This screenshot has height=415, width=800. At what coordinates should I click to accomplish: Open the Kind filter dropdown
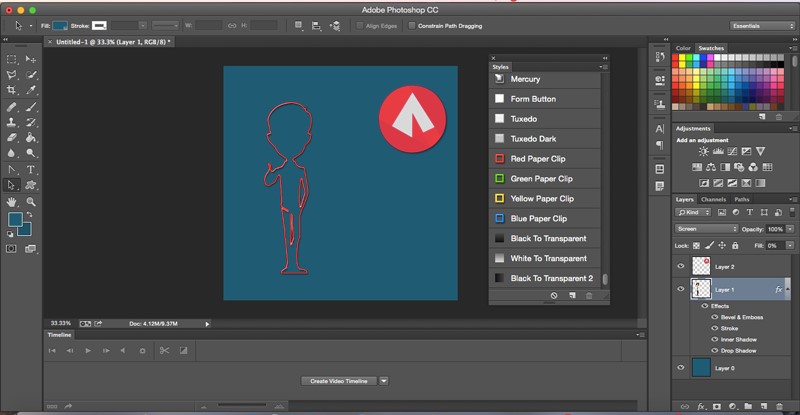(693, 212)
